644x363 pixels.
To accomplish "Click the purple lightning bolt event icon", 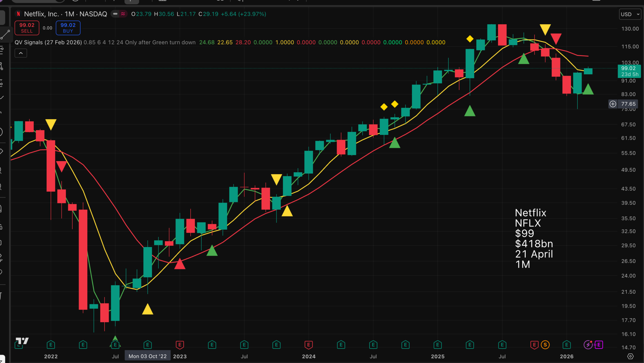I will tap(588, 345).
